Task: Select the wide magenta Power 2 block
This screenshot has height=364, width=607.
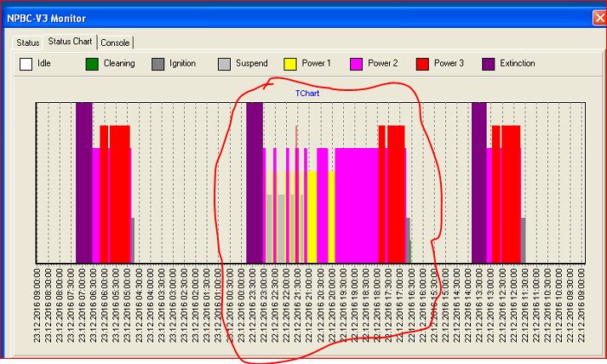Action: [x=355, y=204]
